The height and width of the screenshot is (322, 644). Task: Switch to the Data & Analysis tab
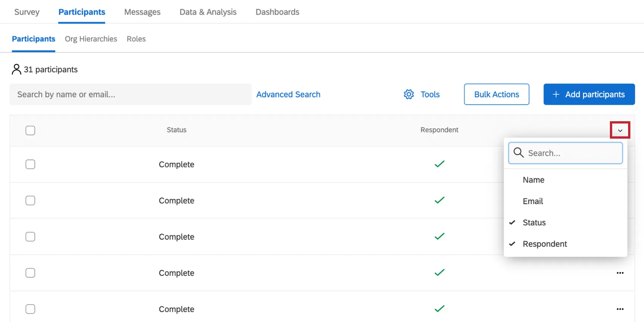coord(208,12)
